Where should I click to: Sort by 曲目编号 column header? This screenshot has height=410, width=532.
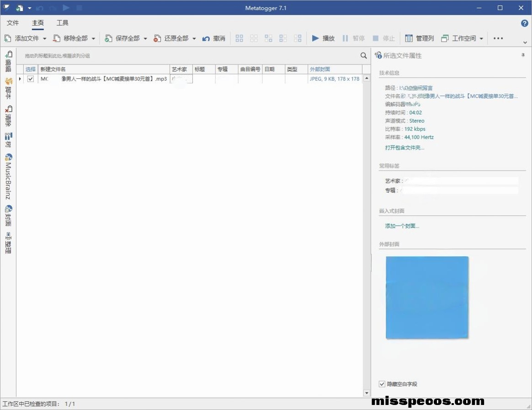[x=250, y=69]
